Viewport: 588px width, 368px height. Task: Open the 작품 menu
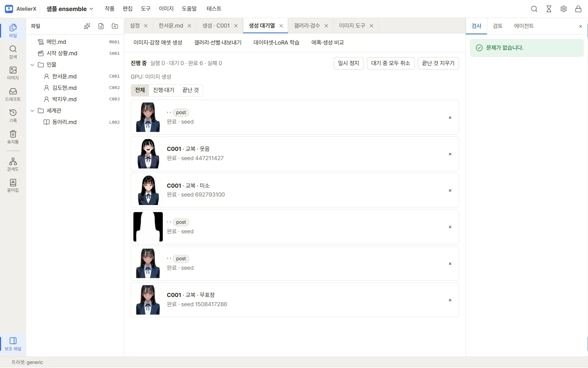tap(110, 9)
